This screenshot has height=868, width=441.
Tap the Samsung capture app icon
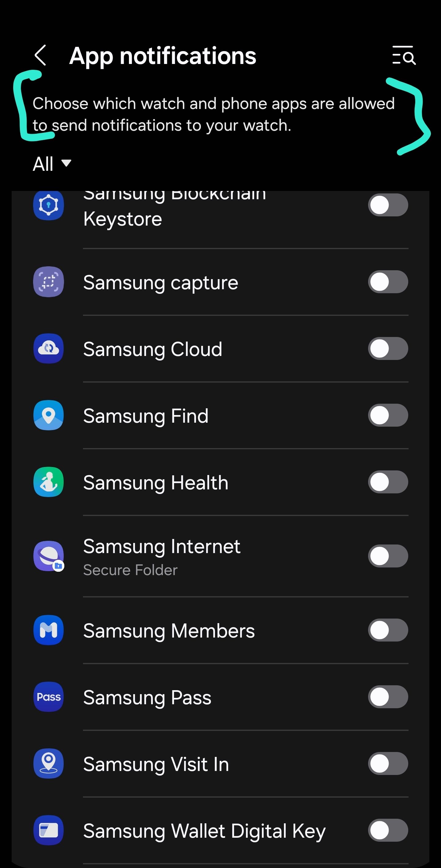point(49,282)
